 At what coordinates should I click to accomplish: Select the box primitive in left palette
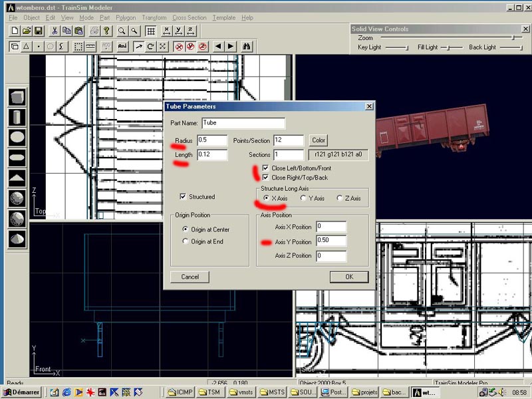17,98
